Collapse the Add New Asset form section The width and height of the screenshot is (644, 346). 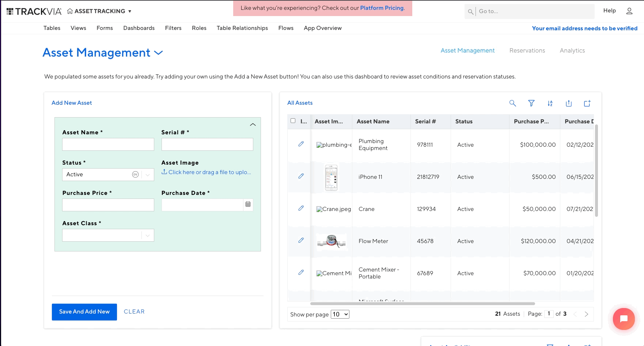253,125
